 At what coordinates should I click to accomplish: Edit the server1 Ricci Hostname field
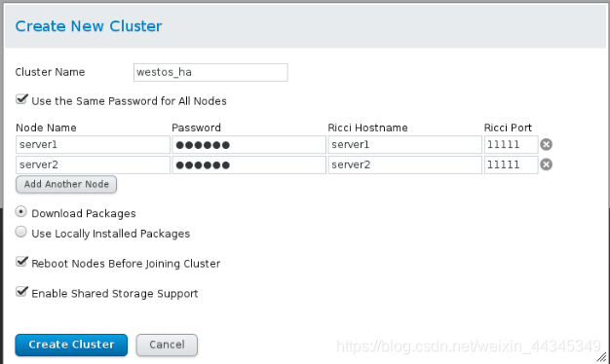coord(405,145)
